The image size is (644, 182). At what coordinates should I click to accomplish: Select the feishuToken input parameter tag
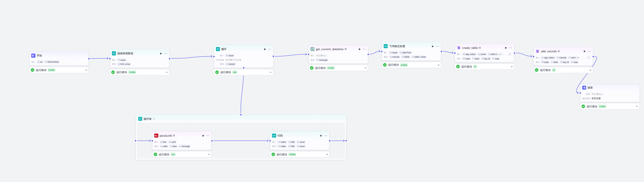click(52, 62)
